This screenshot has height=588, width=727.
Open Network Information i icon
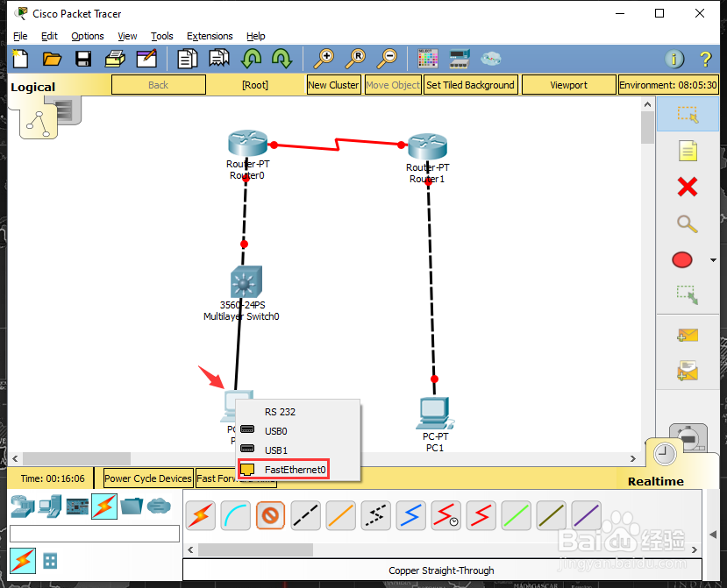674,59
